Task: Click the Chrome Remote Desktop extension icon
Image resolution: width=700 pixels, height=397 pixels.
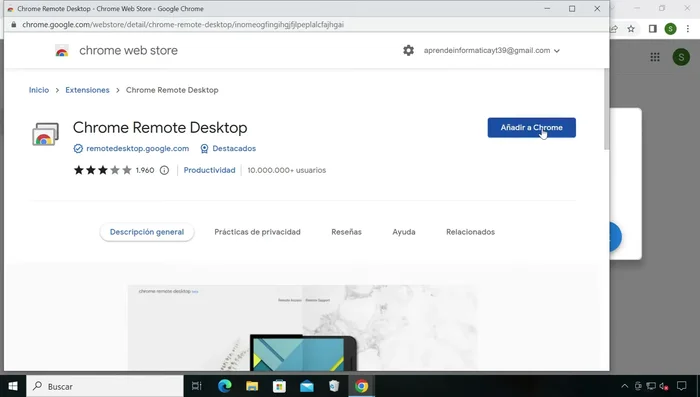Action: pyautogui.click(x=45, y=134)
